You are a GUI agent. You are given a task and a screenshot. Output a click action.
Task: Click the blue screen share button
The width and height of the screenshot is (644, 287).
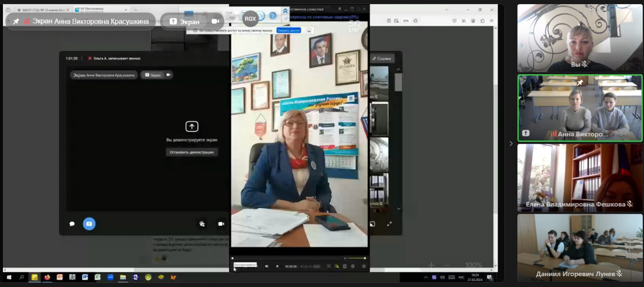point(89,224)
